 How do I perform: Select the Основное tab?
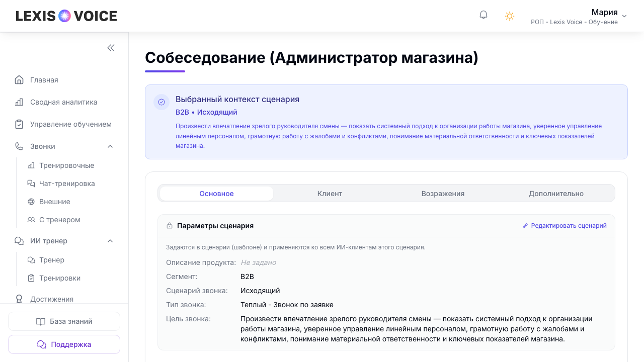point(216,194)
